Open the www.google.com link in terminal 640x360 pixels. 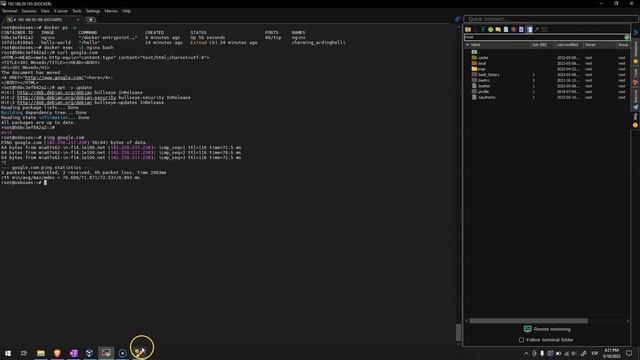(54, 78)
